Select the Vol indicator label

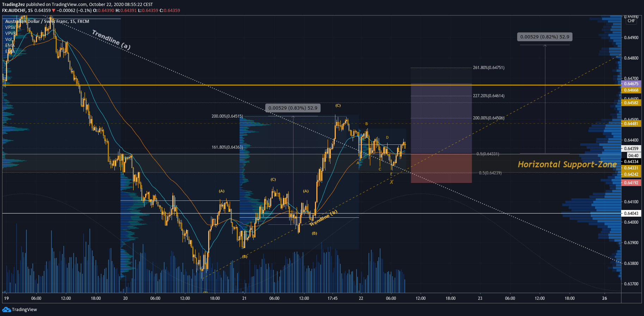tap(8, 39)
